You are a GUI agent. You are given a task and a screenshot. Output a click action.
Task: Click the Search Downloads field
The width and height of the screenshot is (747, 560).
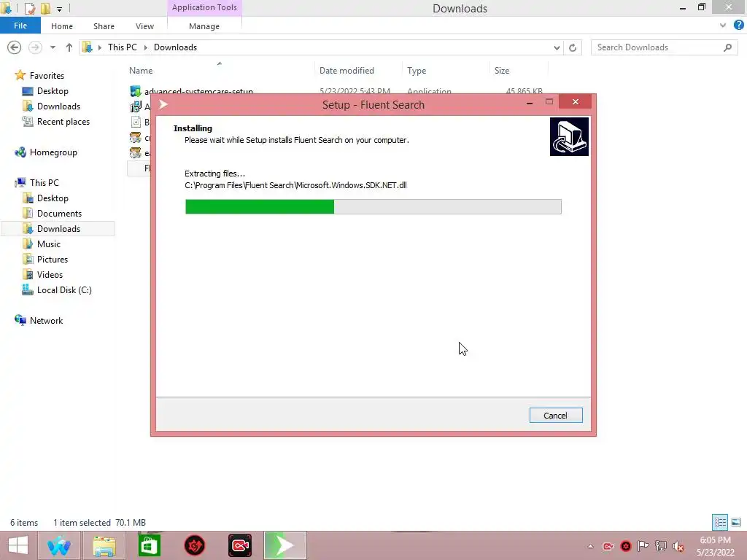tap(664, 47)
